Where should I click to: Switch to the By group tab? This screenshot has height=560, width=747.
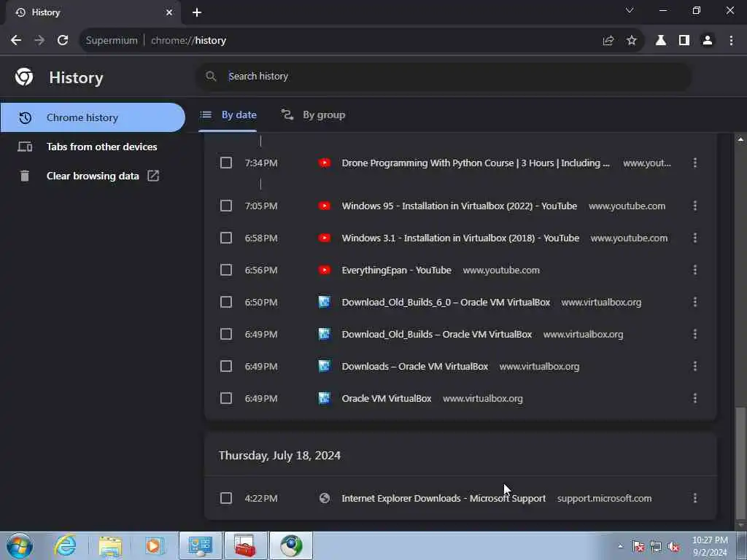pyautogui.click(x=313, y=114)
